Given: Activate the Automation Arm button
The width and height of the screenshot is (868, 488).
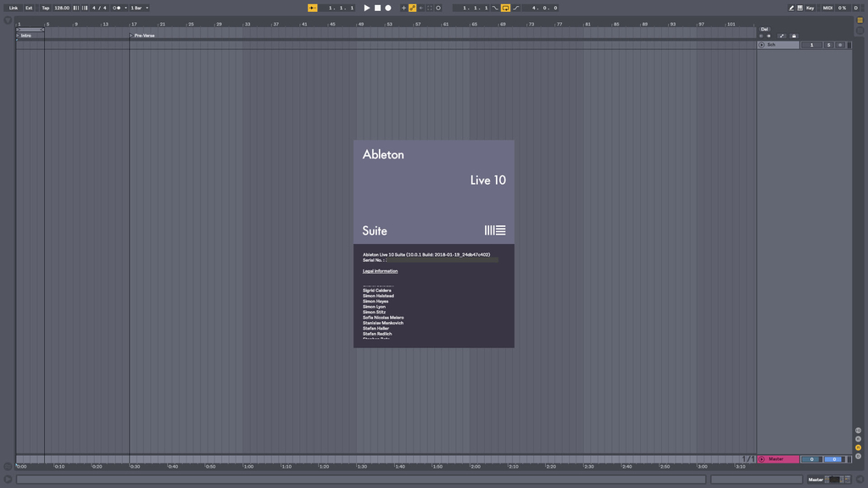Looking at the screenshot, I should [412, 7].
